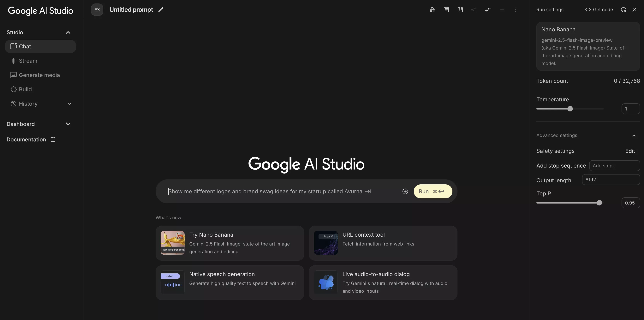Click the Top P value field
Screen dimensions: 644x320
630,203
